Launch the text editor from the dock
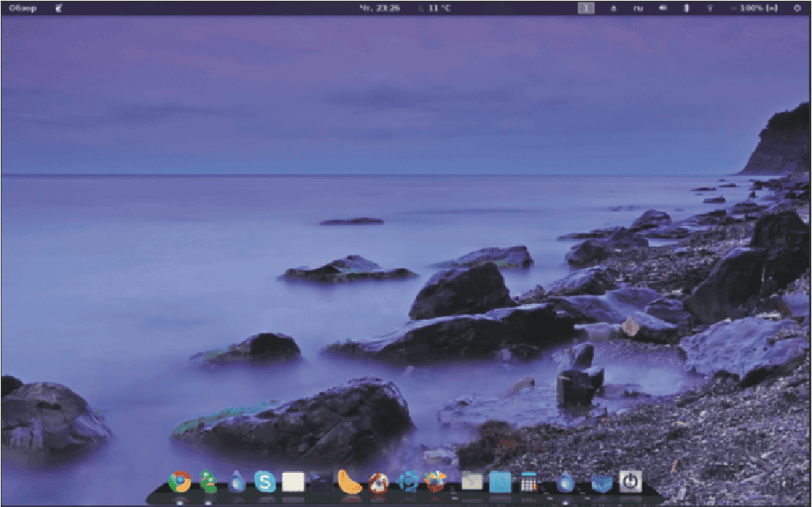This screenshot has height=507, width=812. pos(293,482)
